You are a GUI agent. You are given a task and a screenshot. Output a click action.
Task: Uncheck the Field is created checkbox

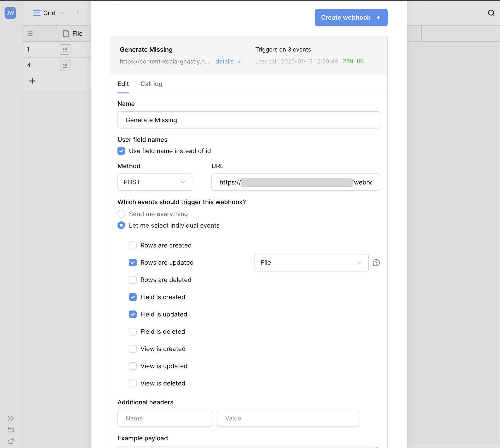coord(133,297)
